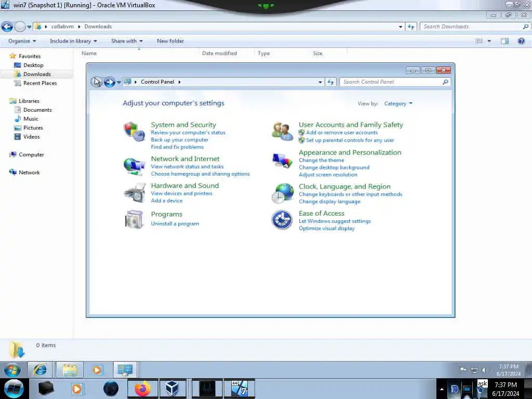The height and width of the screenshot is (399, 532).
Task: Select Desktop in Favorites
Action: click(x=33, y=65)
